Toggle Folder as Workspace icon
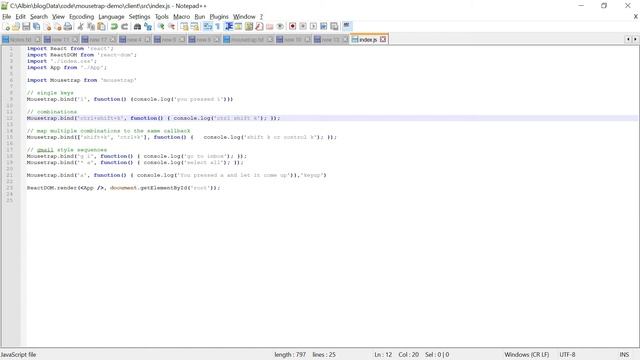640x360 pixels. click(269, 27)
